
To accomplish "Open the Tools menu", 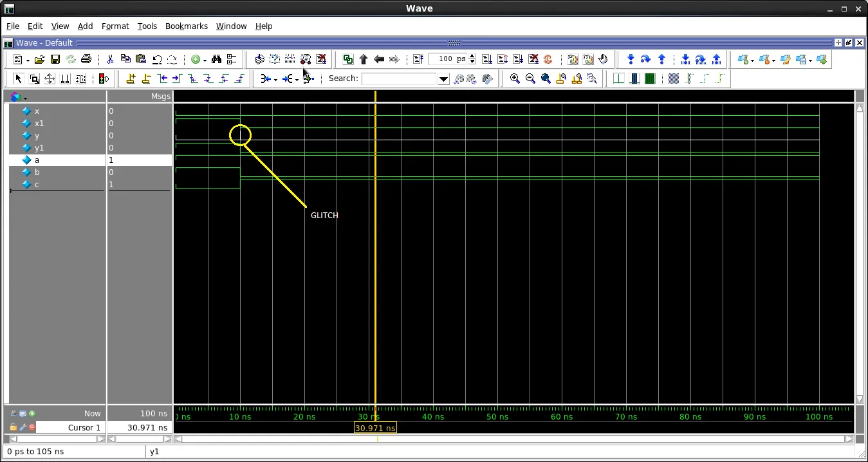I will pyautogui.click(x=147, y=26).
